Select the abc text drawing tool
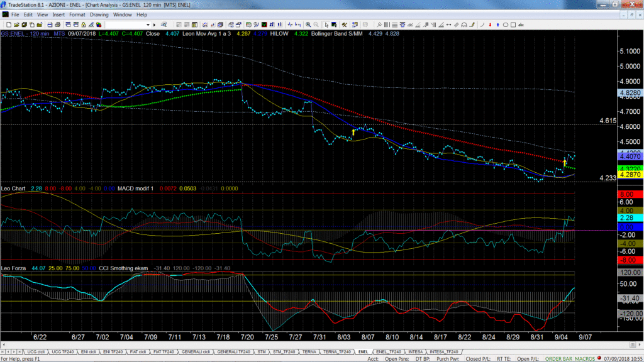The image size is (644, 362). click(x=521, y=25)
